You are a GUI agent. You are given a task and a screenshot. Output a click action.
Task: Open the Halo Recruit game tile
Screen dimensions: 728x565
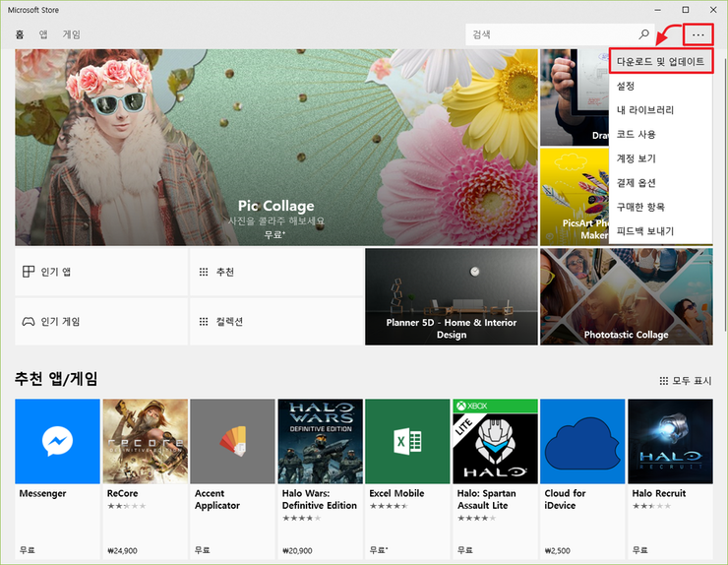[670, 478]
